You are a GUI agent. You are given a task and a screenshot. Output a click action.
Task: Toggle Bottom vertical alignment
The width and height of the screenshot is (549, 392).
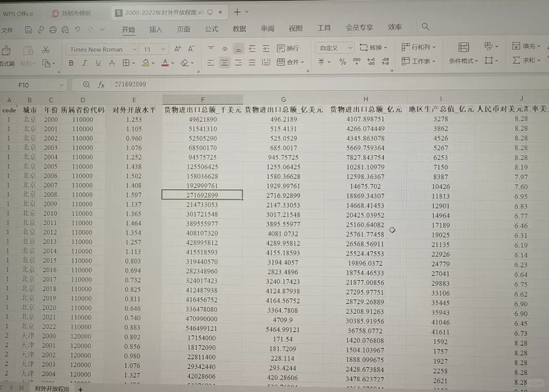point(238,49)
